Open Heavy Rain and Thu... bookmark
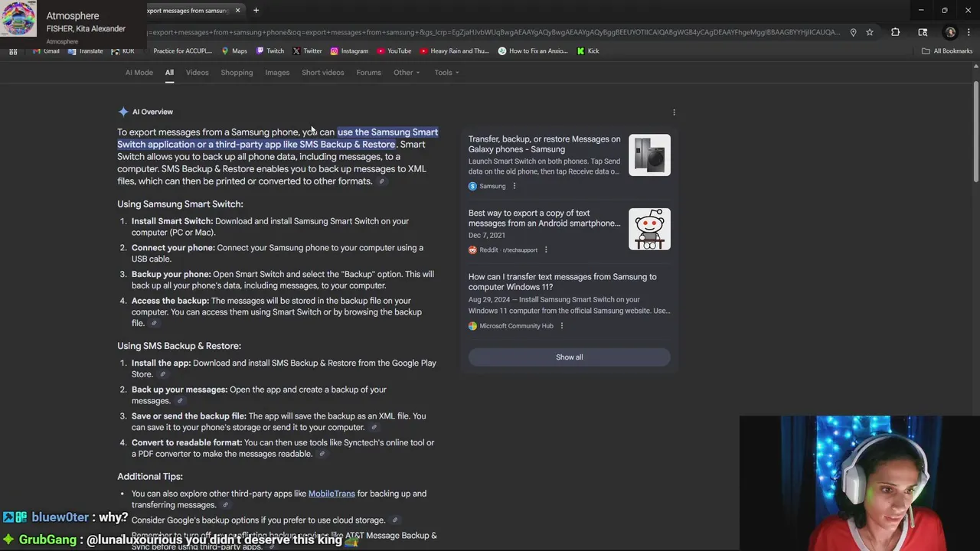Image resolution: width=980 pixels, height=551 pixels. pyautogui.click(x=454, y=51)
